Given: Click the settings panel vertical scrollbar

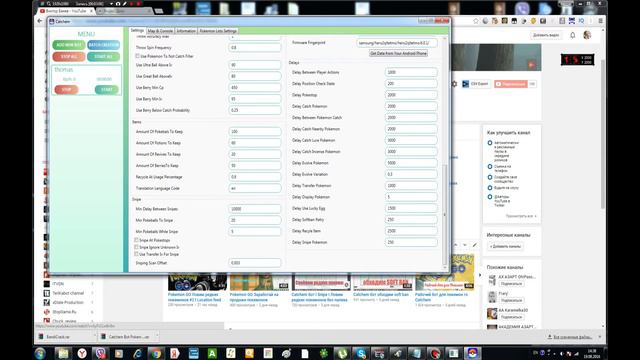Looking at the screenshot, I should (444, 214).
